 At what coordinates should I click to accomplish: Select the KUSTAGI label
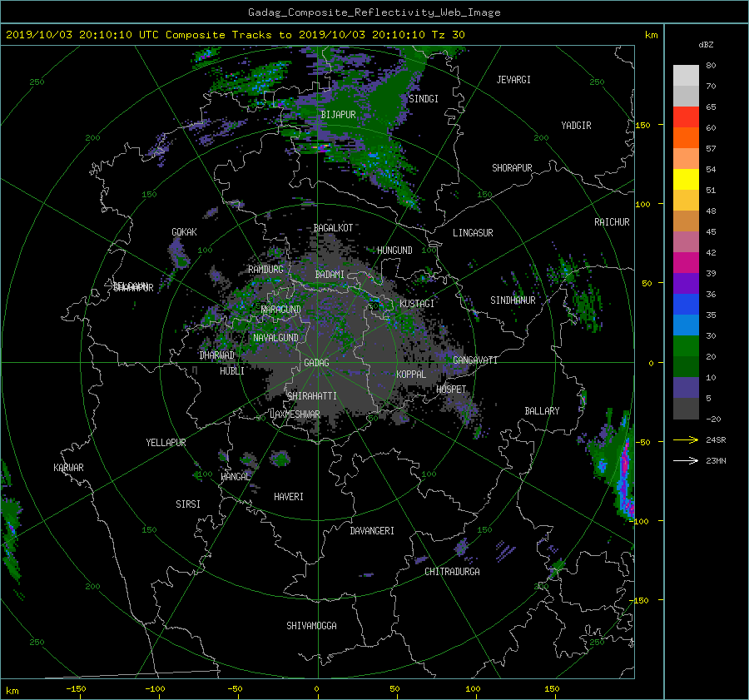pyautogui.click(x=417, y=304)
